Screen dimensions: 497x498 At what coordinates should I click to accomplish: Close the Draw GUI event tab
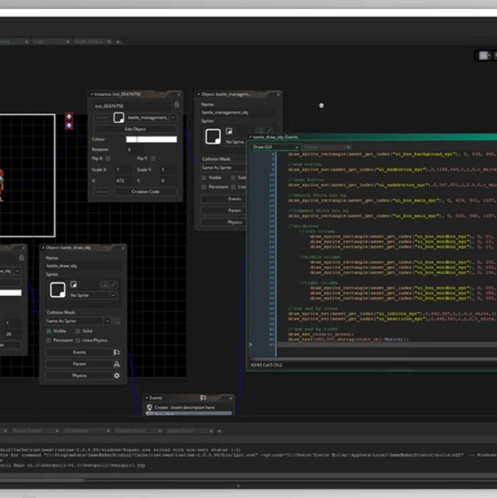click(x=297, y=147)
